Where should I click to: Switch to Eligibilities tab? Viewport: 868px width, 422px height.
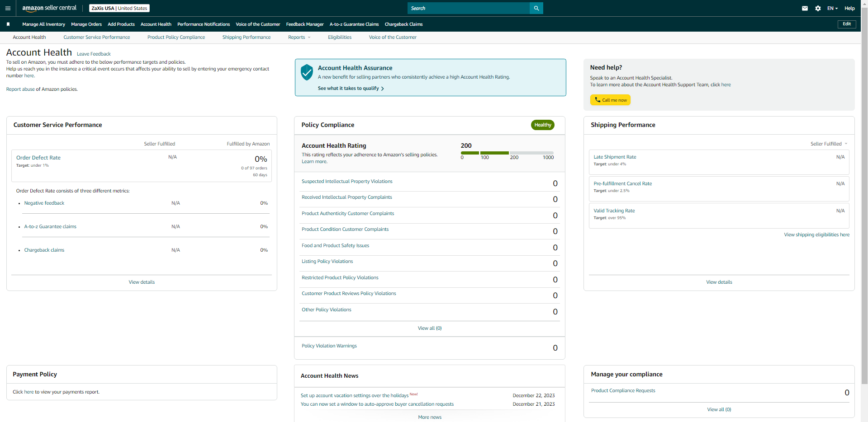point(340,37)
